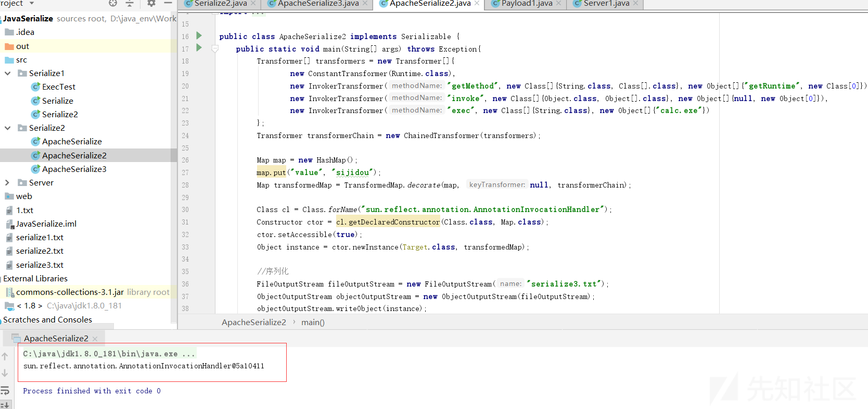Click the collapse all icon in Project panel

click(130, 3)
